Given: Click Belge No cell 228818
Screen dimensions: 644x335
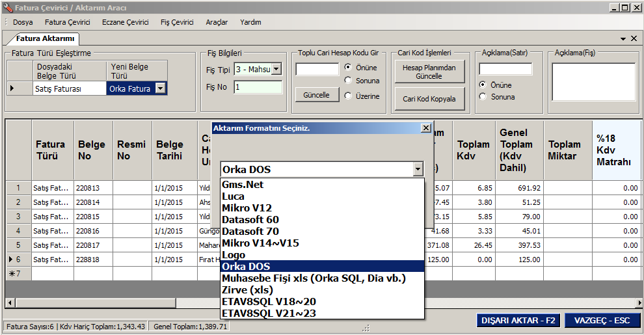Looking at the screenshot, I should pyautogui.click(x=94, y=260).
